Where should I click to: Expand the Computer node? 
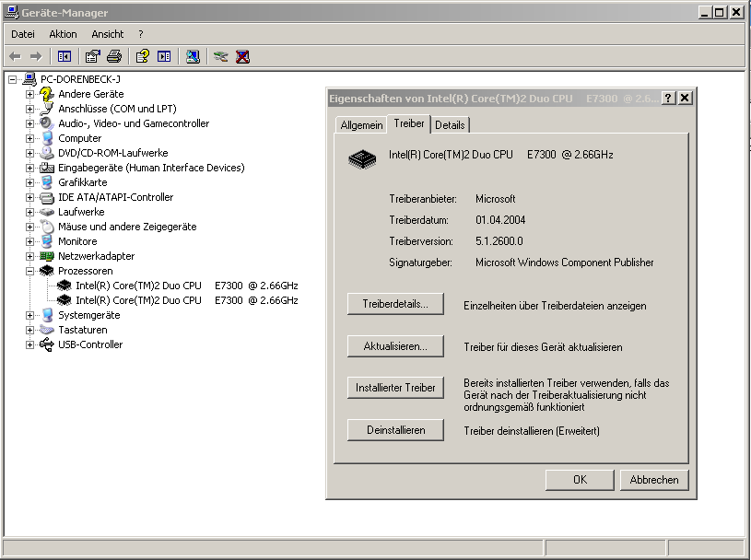[x=29, y=138]
